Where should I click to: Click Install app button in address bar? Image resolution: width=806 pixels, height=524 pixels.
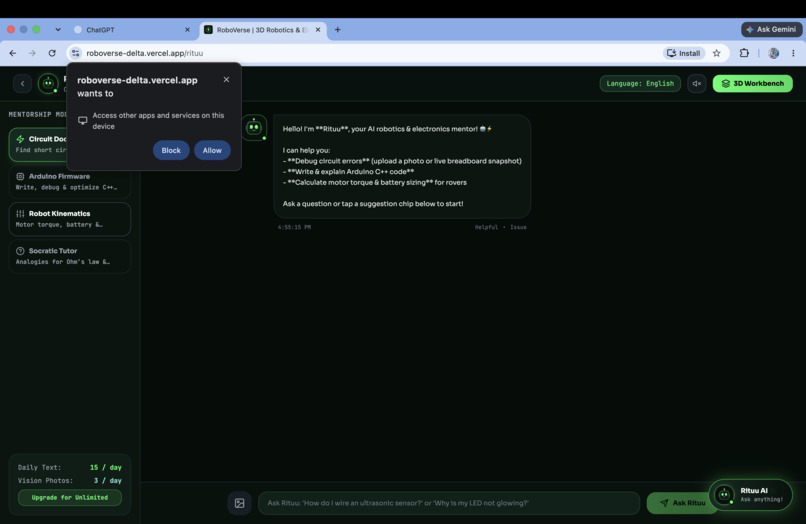tap(684, 53)
